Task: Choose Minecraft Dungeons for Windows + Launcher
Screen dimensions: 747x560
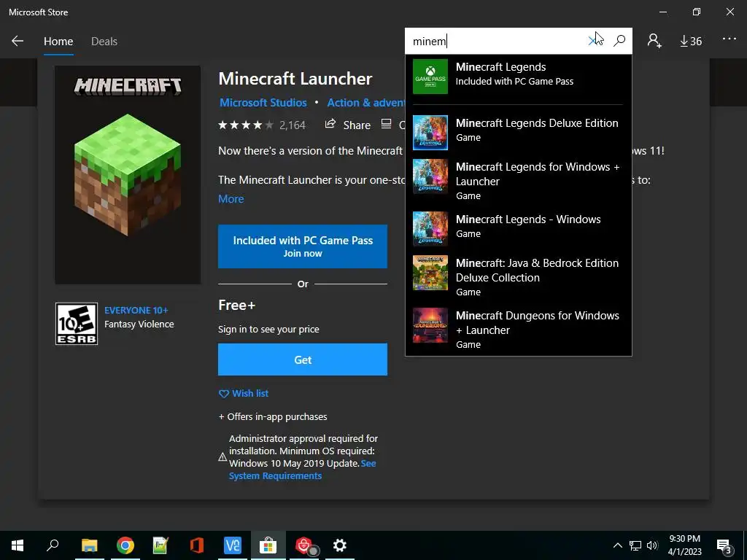Action: point(519,330)
